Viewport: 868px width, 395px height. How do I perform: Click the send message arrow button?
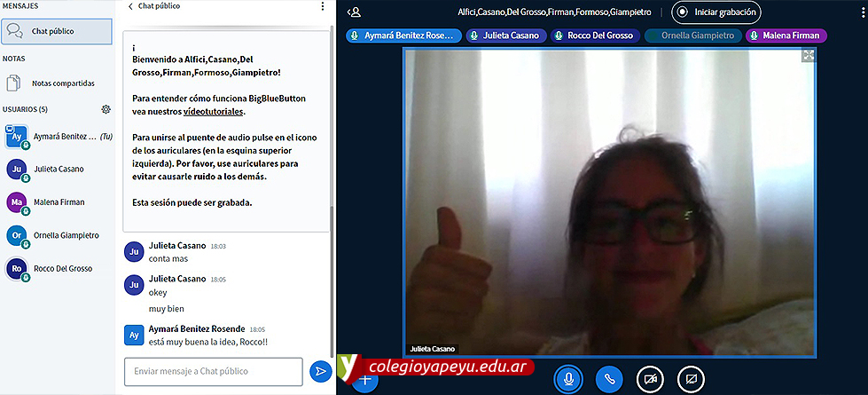[x=320, y=372]
